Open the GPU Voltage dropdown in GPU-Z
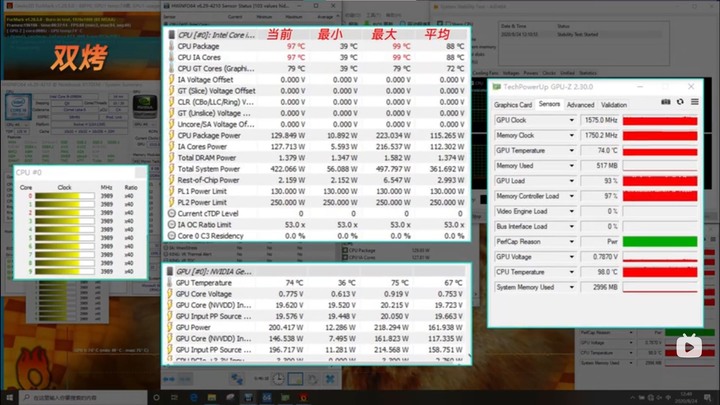The width and height of the screenshot is (720, 405). tap(571, 257)
